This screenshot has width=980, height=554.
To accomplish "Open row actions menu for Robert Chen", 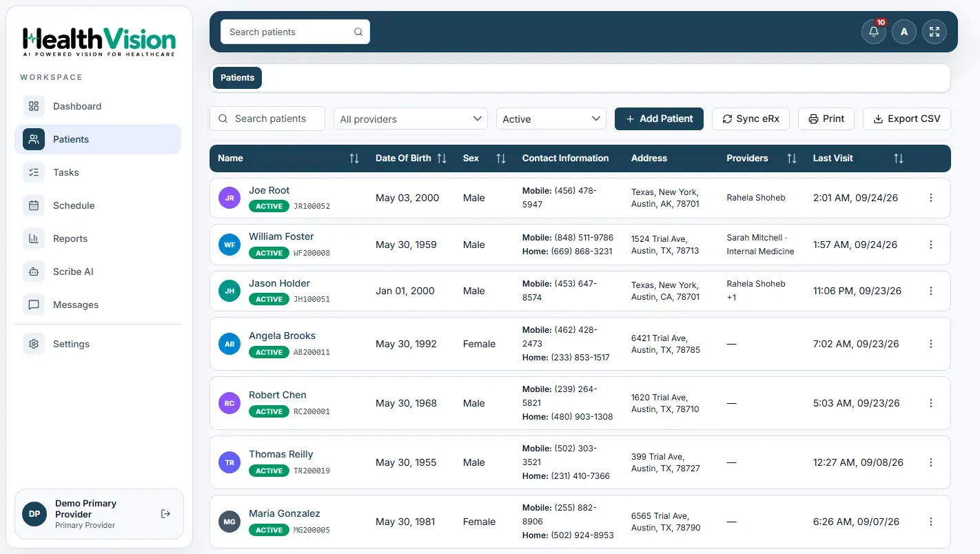I will pos(931,403).
